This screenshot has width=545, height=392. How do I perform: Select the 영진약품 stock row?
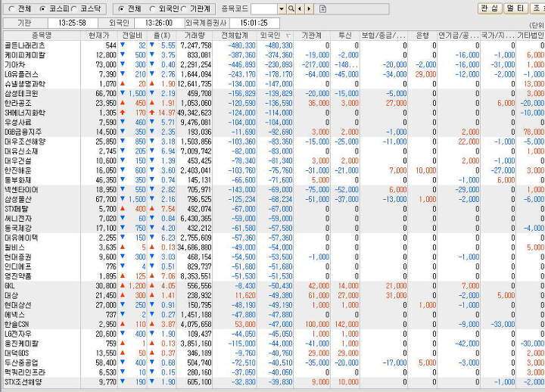274,276
